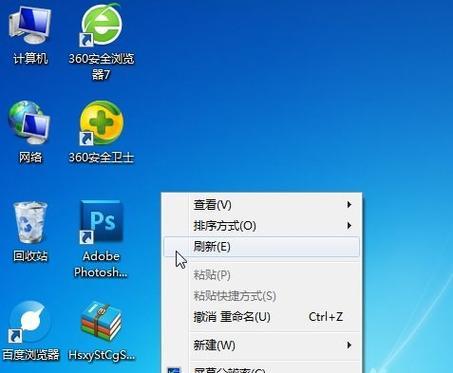Click the 计算机 icon label text
Screen dimensions: 453x373
[30, 59]
